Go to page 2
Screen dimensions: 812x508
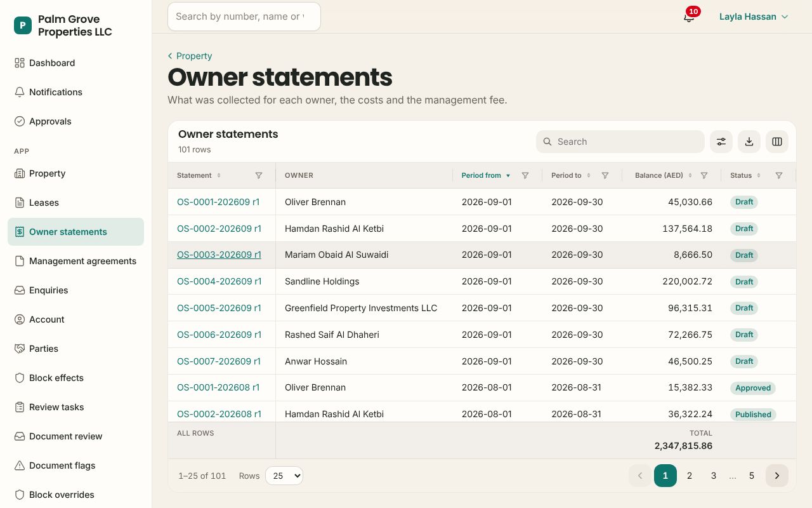[690, 476]
